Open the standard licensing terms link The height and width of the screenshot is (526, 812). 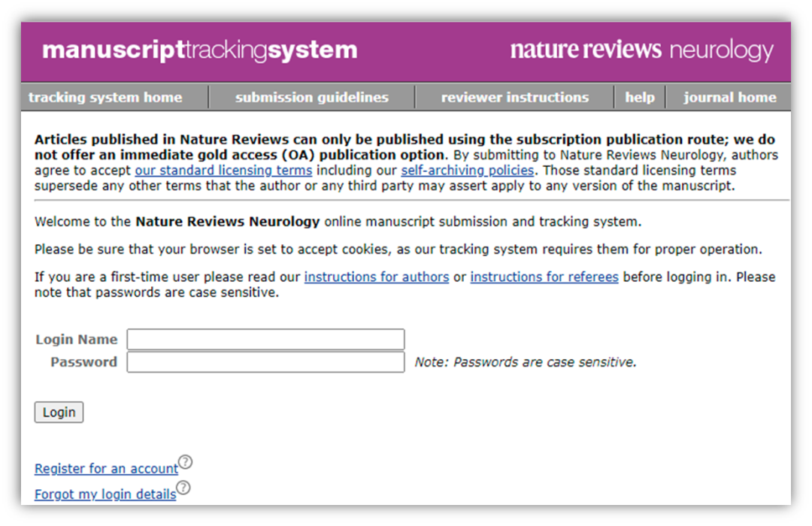click(223, 171)
